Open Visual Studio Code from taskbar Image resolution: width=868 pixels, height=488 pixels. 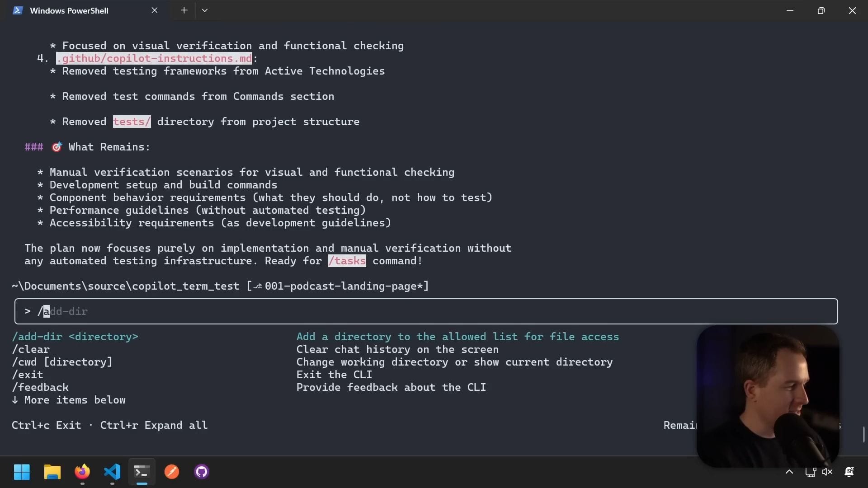pos(112,472)
